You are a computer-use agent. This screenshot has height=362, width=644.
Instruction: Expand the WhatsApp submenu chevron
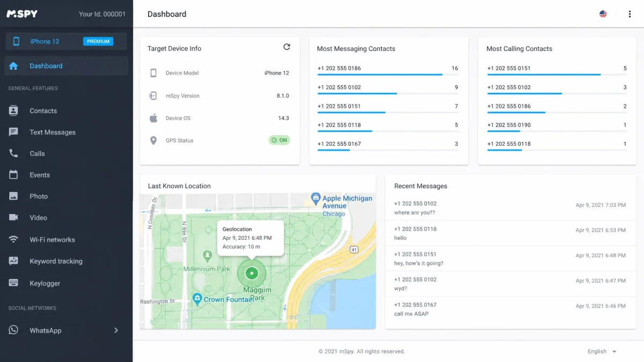coord(116,330)
